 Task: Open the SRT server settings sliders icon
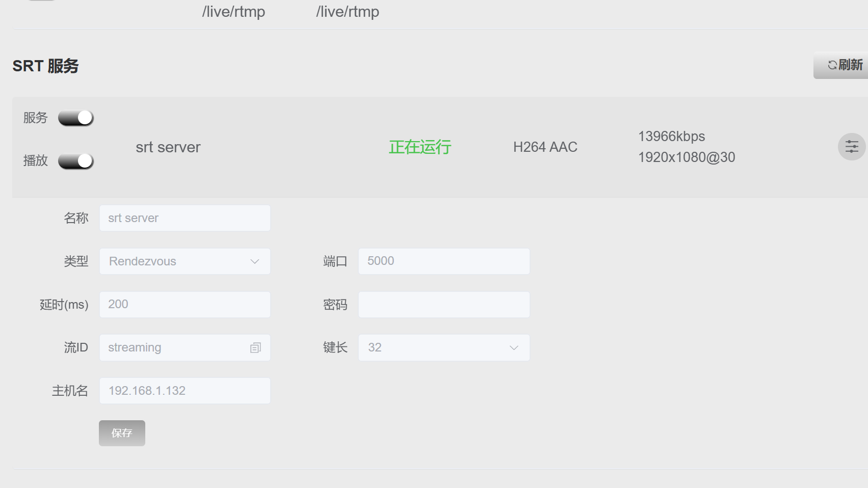click(852, 147)
